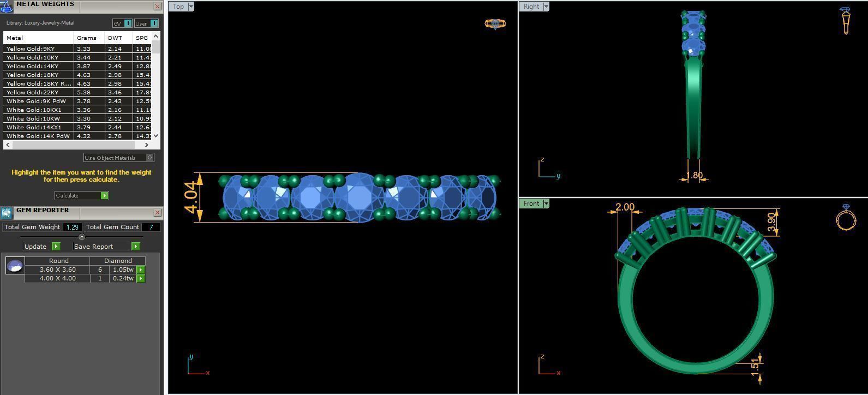This screenshot has width=868, height=395.
Task: Click the Update green arrow button
Action: (x=56, y=247)
